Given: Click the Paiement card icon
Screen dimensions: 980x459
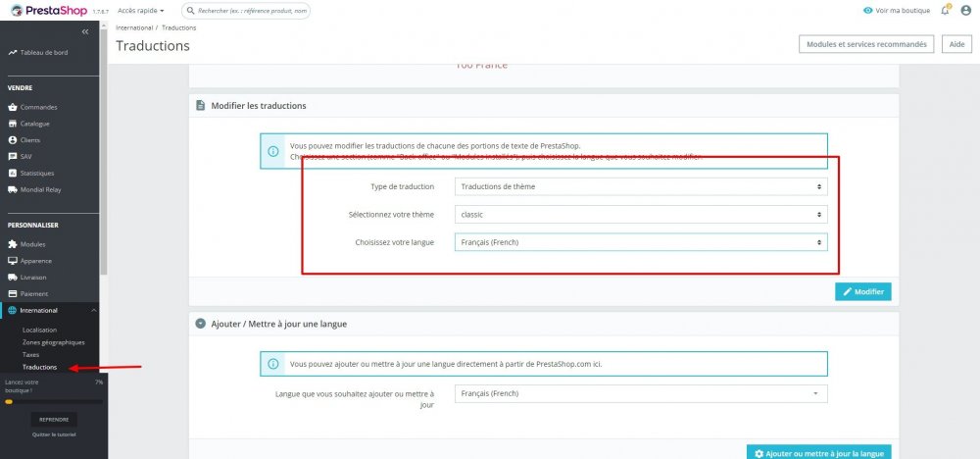Looking at the screenshot, I should tap(13, 294).
